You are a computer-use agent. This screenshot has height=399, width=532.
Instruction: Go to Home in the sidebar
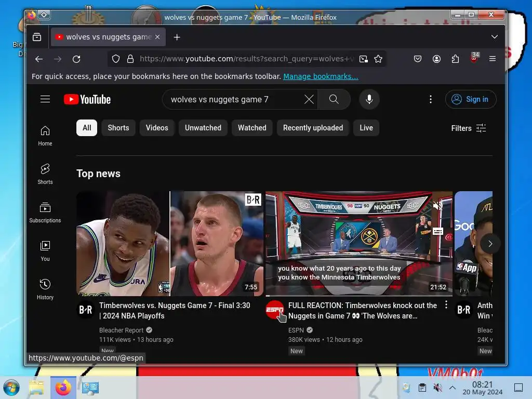tap(45, 136)
